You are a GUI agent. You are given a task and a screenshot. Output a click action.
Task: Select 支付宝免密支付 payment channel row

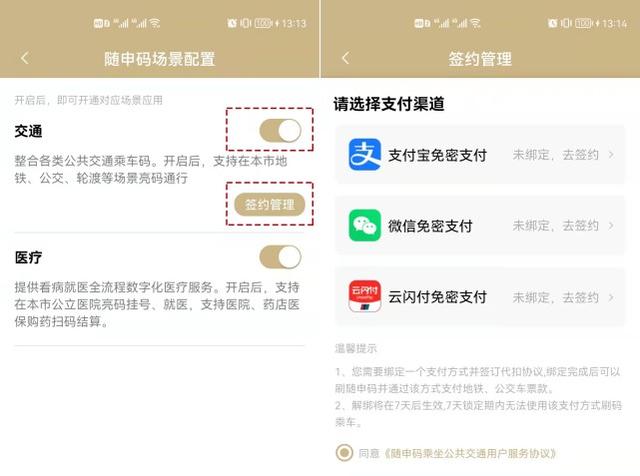(480, 154)
